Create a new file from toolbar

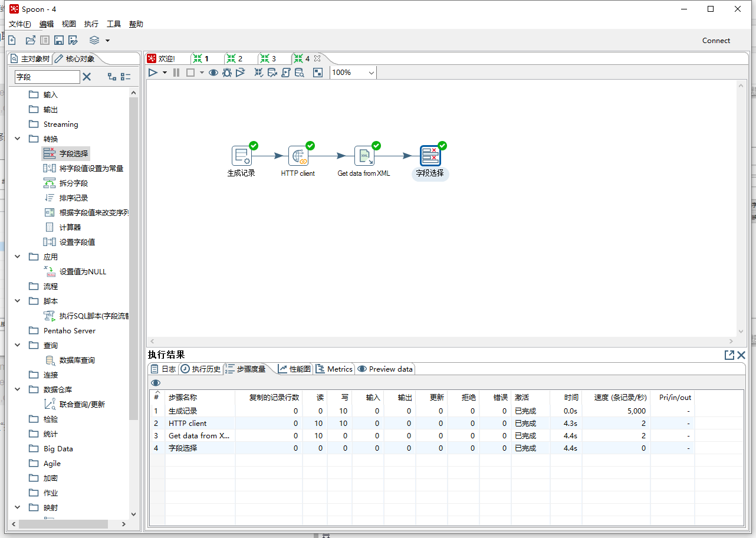pos(12,40)
